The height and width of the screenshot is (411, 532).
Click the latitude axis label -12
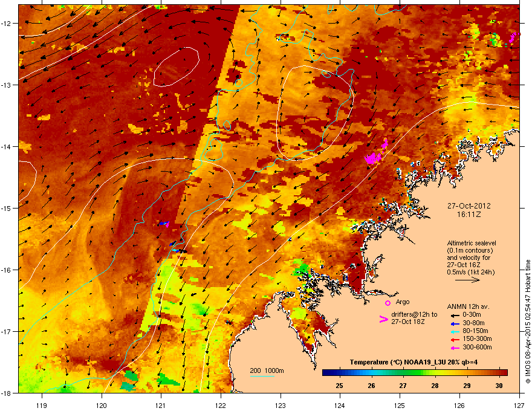[7, 24]
